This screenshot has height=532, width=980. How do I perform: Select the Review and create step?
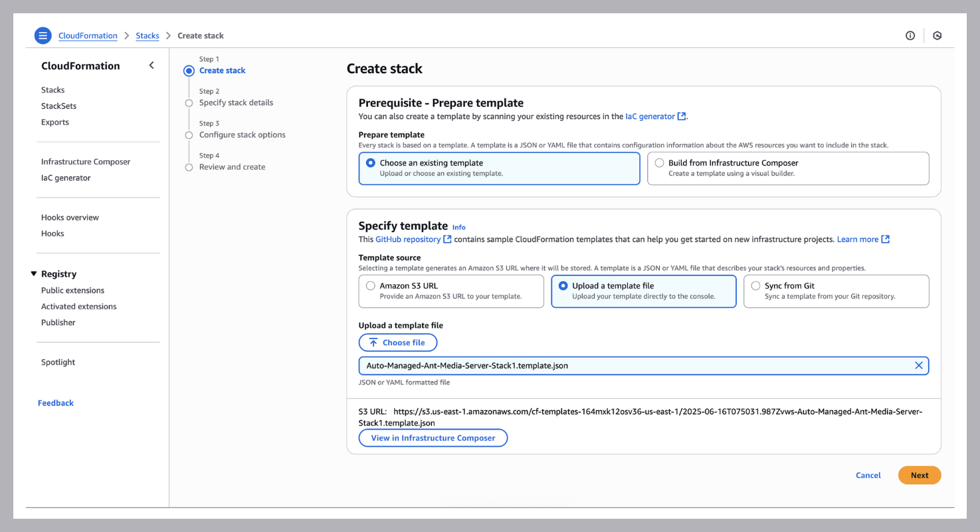(x=232, y=167)
